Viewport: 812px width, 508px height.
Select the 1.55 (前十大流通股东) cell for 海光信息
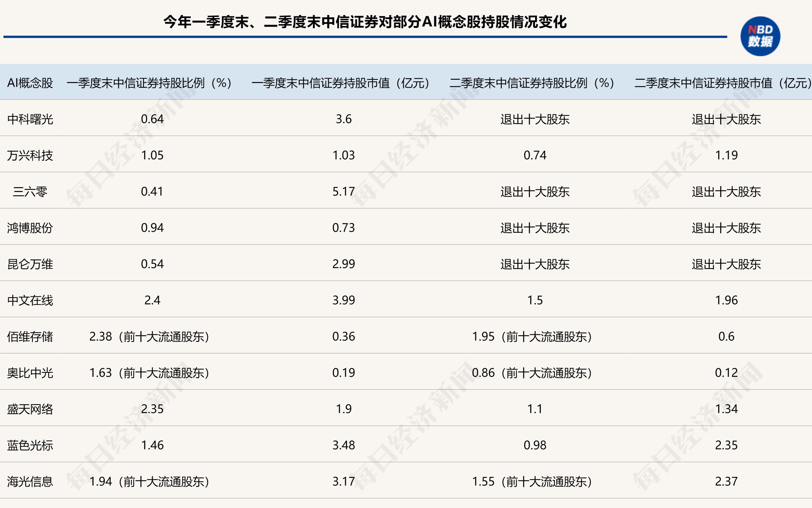[x=532, y=482]
